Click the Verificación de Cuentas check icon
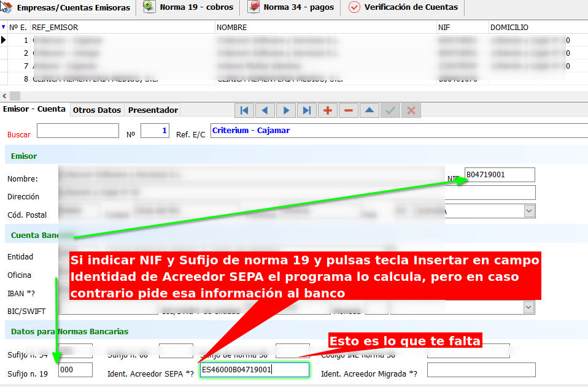The height and width of the screenshot is (387, 588). coord(354,7)
